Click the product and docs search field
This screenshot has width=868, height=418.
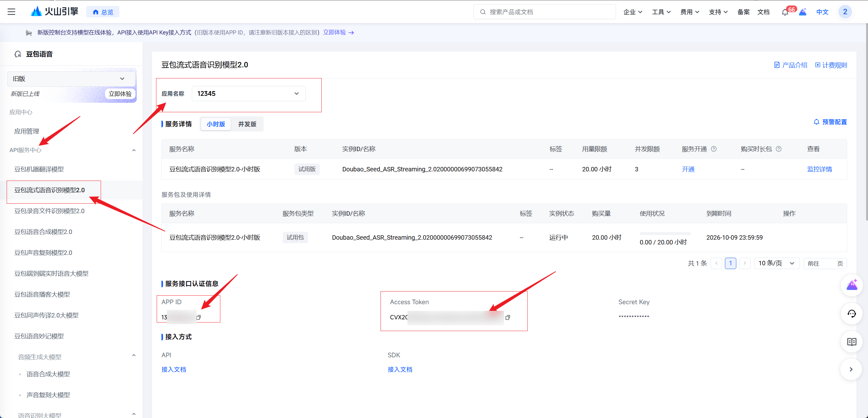(544, 12)
